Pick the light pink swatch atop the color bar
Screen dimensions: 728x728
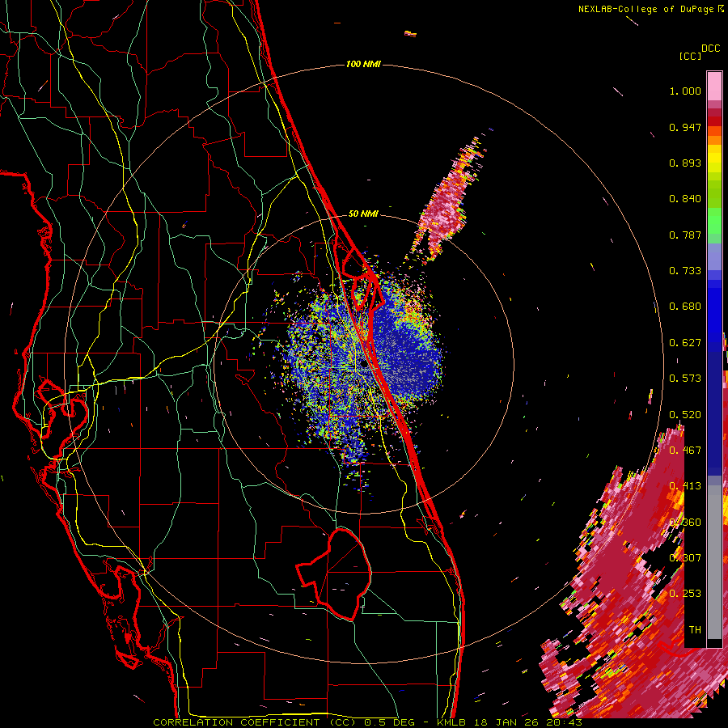coord(714,86)
